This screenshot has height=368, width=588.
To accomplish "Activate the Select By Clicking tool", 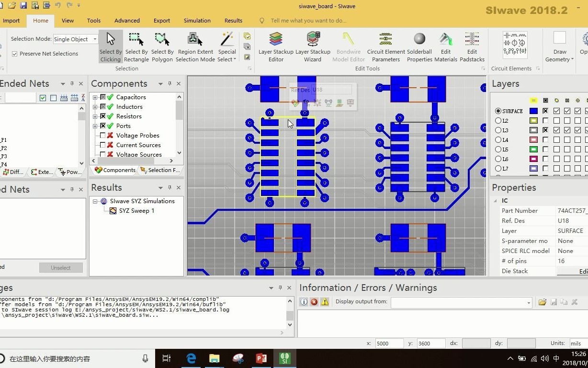I will (111, 47).
